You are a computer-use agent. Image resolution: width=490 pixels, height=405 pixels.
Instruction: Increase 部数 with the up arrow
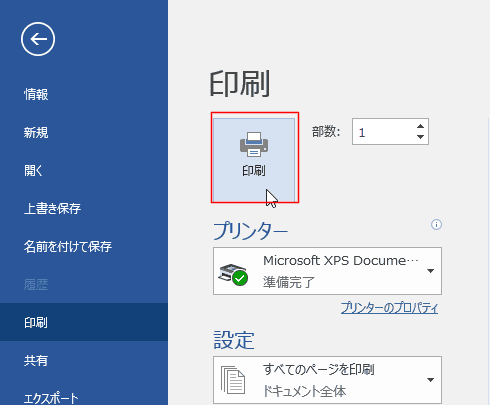tap(420, 126)
